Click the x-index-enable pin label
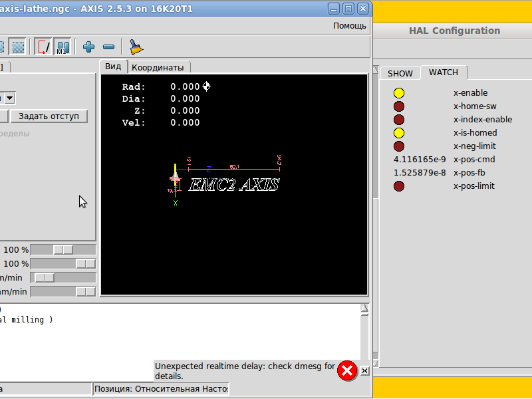 point(483,120)
